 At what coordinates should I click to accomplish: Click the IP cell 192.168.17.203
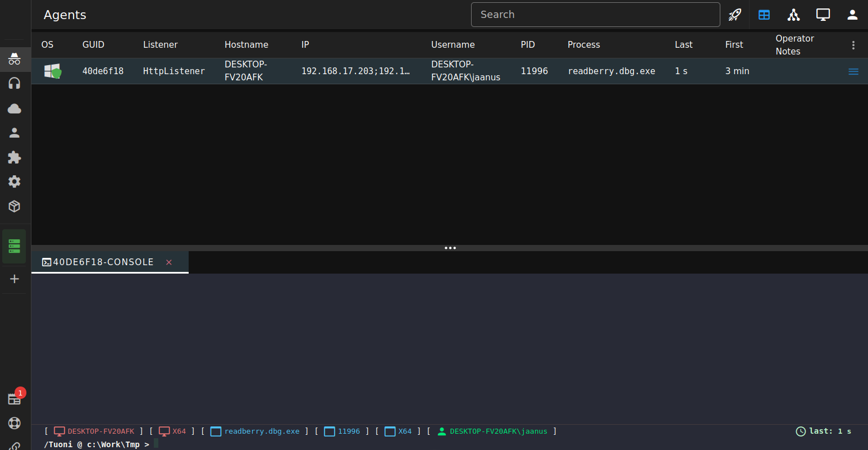click(x=355, y=71)
